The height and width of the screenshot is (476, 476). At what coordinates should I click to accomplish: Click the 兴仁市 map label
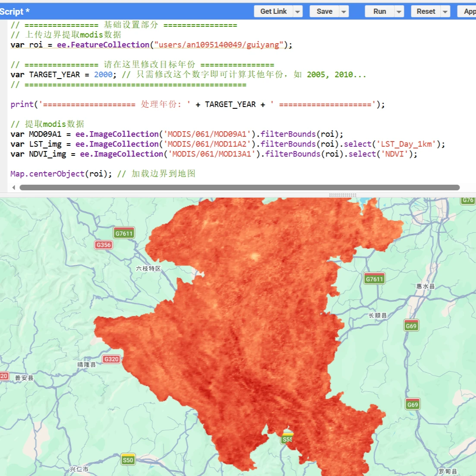(79, 469)
